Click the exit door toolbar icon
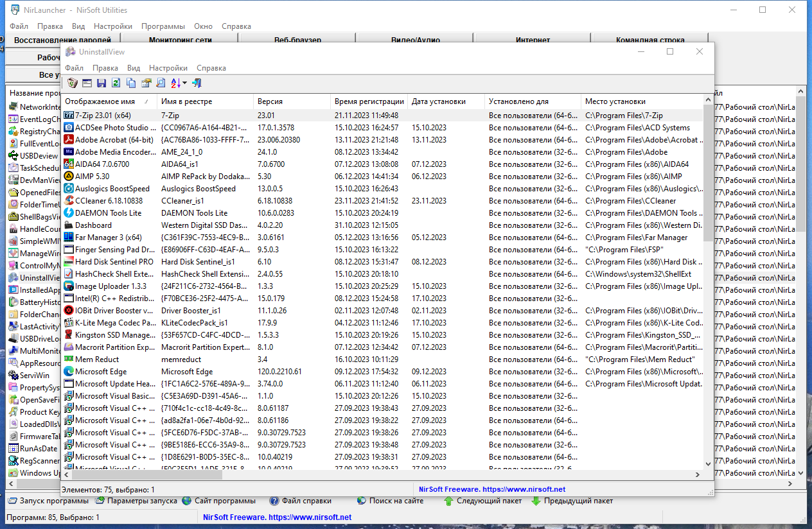The height and width of the screenshot is (529, 812). pos(197,83)
